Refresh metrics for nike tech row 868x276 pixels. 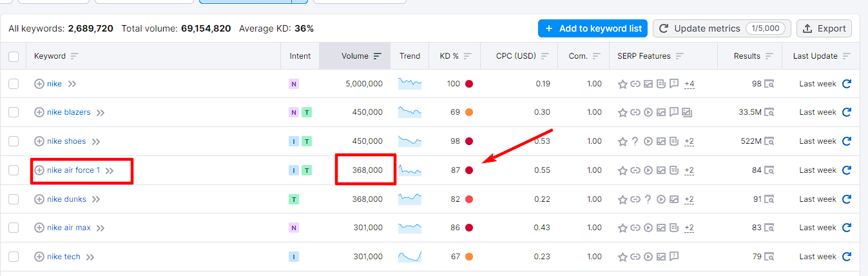847,257
